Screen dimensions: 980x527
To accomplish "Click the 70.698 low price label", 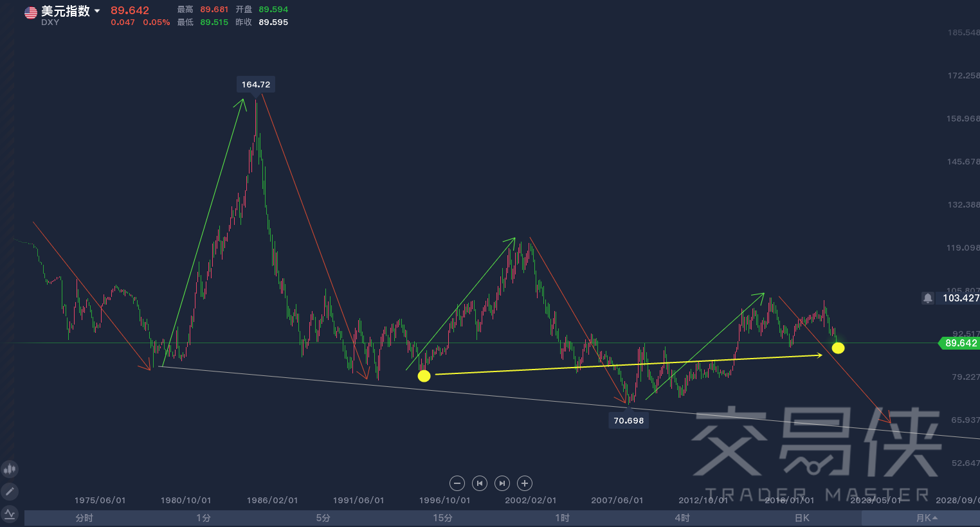I will click(628, 421).
